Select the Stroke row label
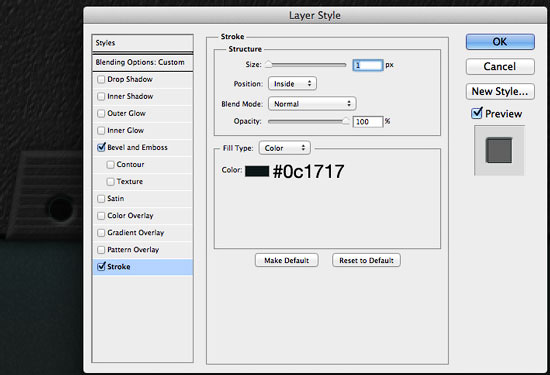The image size is (550, 375). click(x=119, y=267)
